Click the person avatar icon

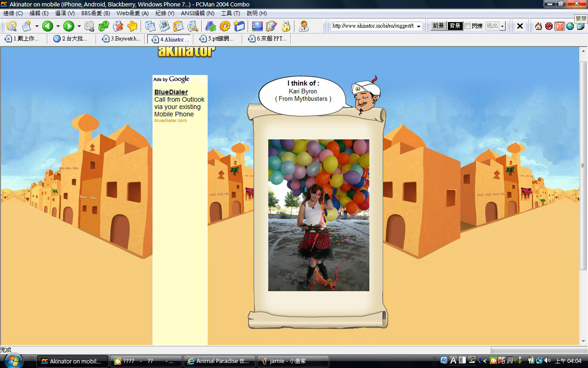[x=304, y=26]
